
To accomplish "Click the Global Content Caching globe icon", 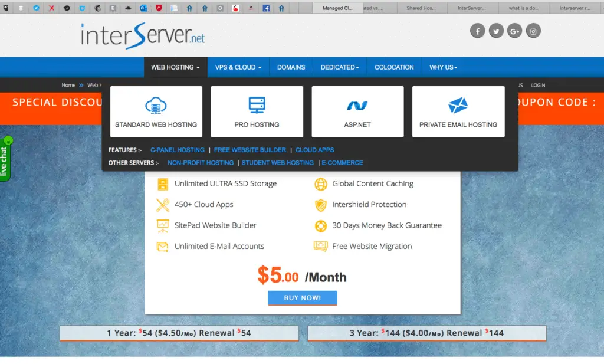I will tap(321, 184).
